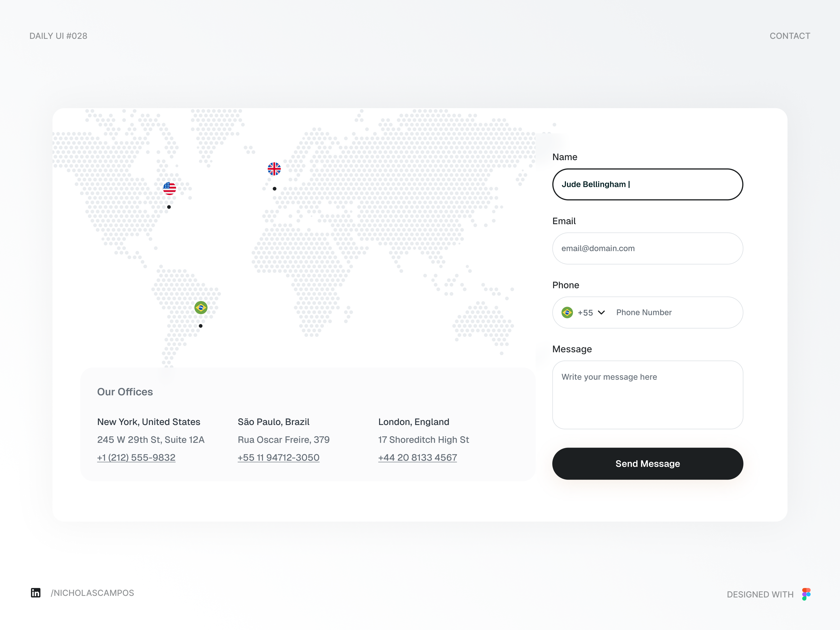
Task: Click the message text area
Action: [647, 395]
